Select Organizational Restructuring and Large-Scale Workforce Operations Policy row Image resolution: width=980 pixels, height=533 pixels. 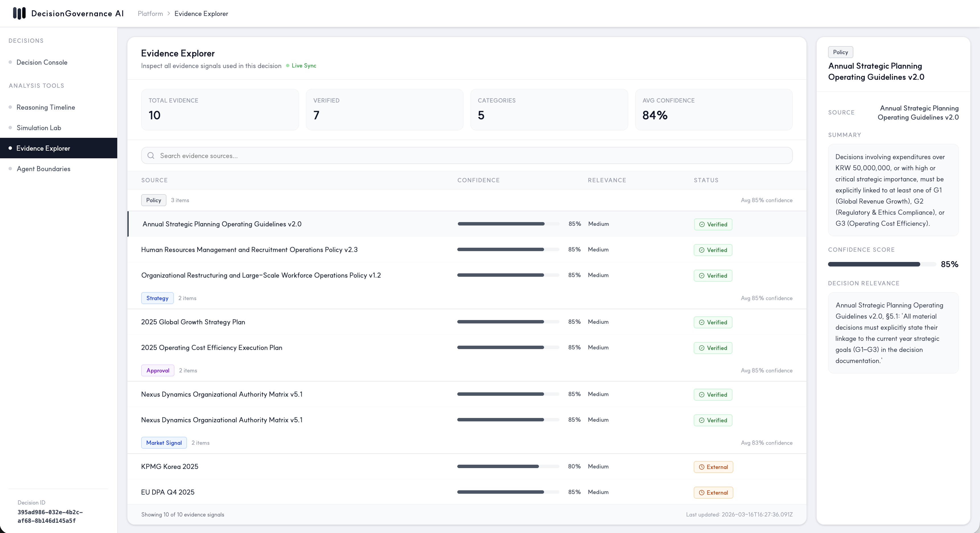click(467, 275)
